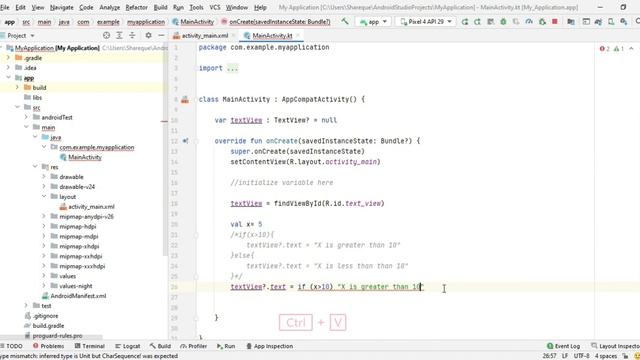Viewport: 640px width, 360px height.
Task: Click the 4 spaces indent setting
Action: 606,356
